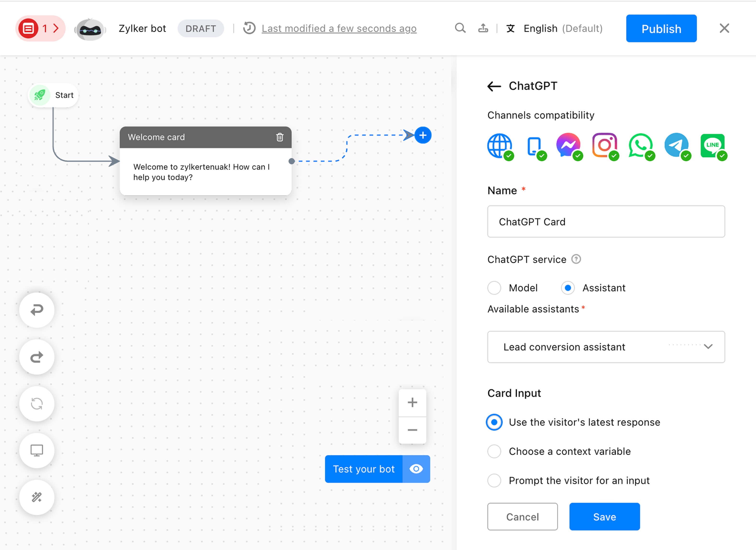
Task: Open search using the magnifier icon
Action: tap(460, 28)
